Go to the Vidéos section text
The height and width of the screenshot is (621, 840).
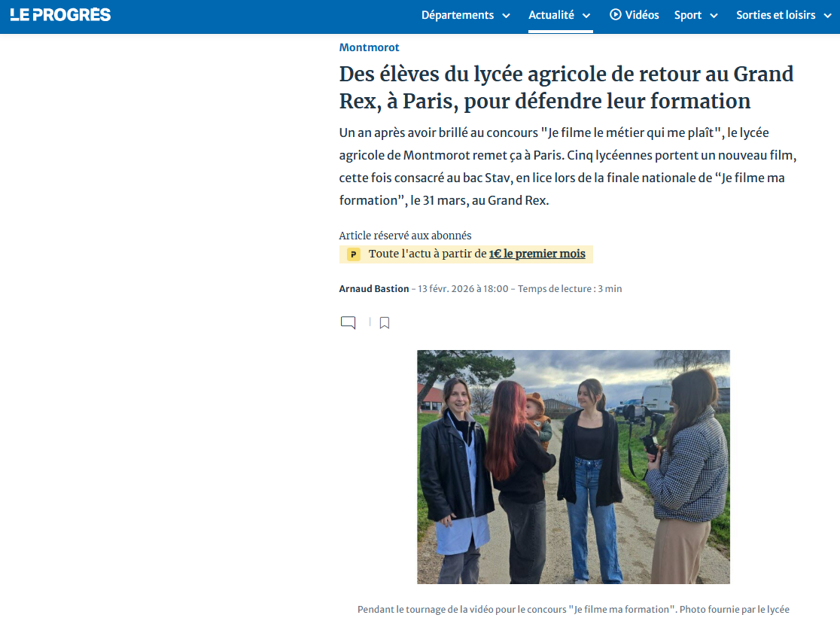[642, 15]
